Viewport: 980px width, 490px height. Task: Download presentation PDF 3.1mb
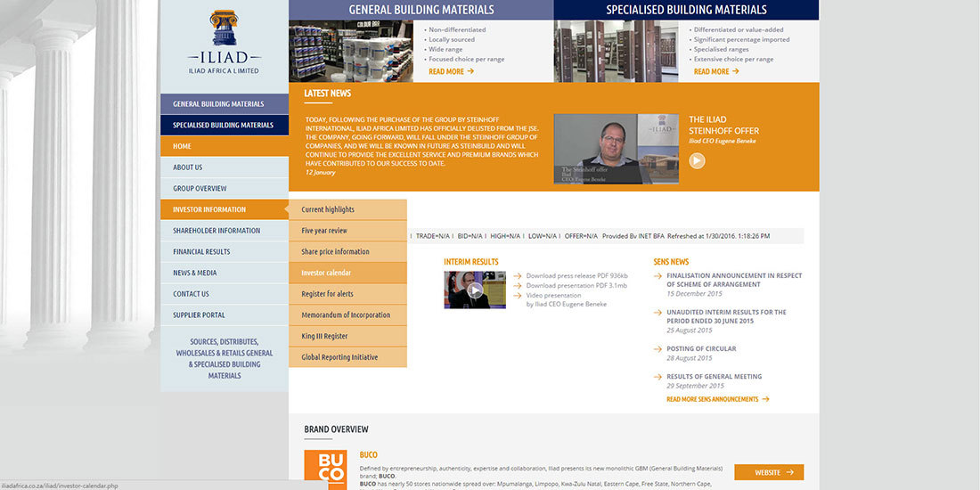click(x=576, y=285)
